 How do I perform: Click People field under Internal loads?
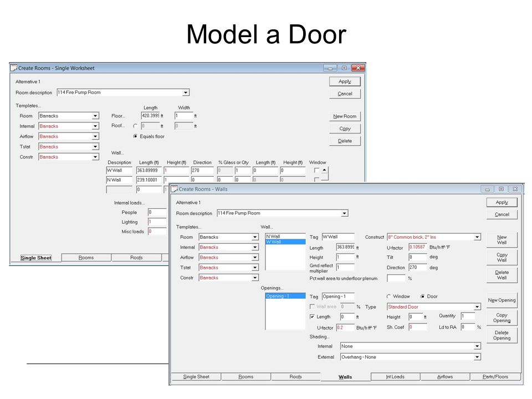[x=157, y=212]
